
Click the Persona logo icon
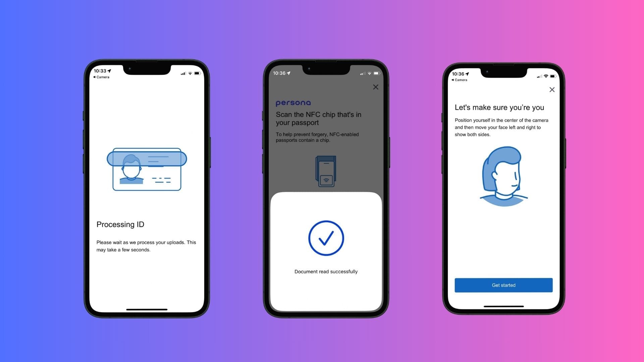pyautogui.click(x=293, y=103)
